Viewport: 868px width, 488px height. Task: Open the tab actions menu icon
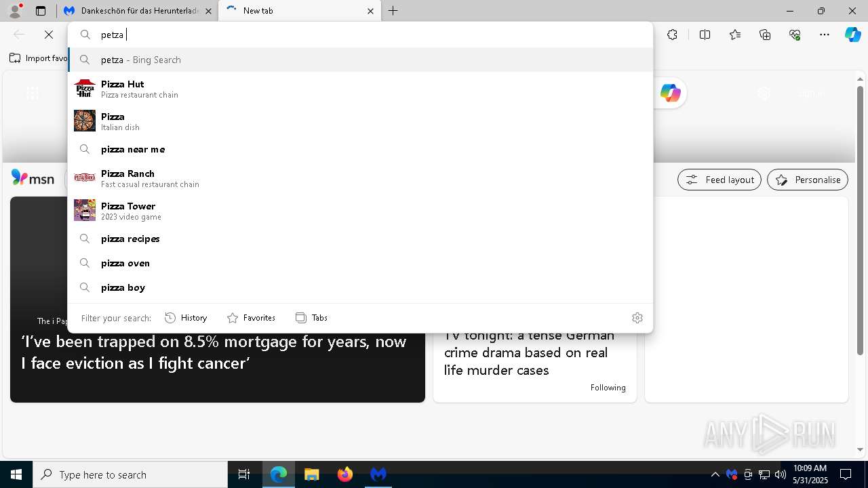pos(41,11)
